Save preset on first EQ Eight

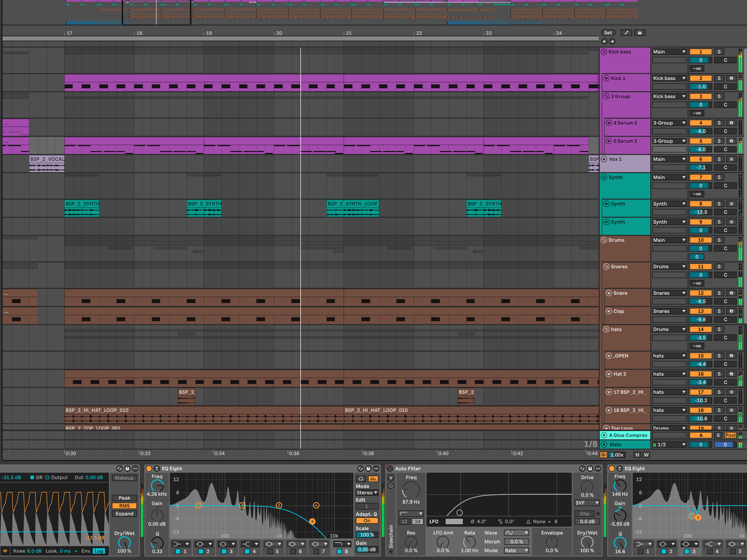pyautogui.click(x=368, y=469)
